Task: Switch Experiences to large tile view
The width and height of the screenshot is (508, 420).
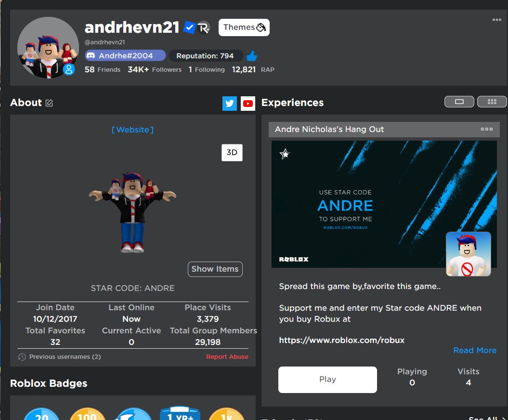Action: point(459,102)
